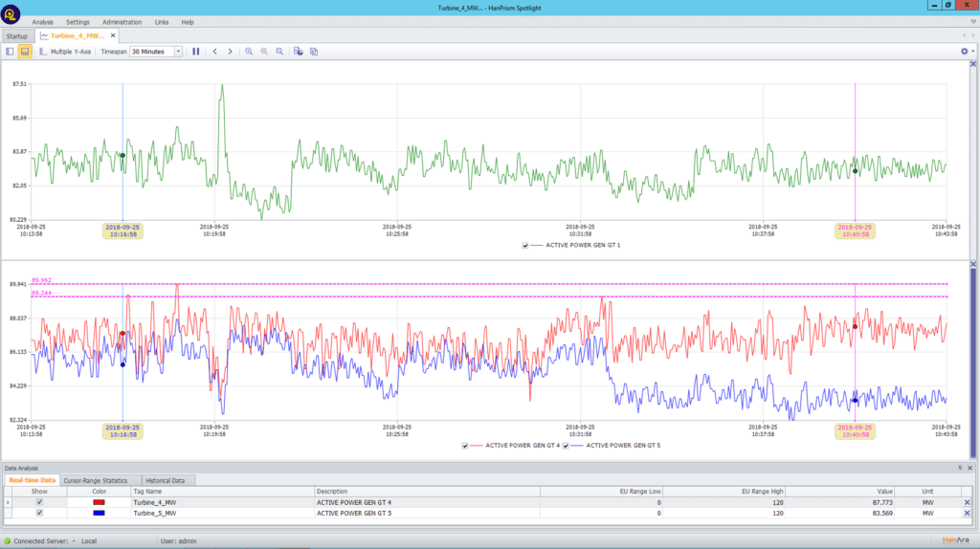Click the trend icon on Turbine_4_MW tab
The height and width of the screenshot is (549, 980).
point(44,35)
